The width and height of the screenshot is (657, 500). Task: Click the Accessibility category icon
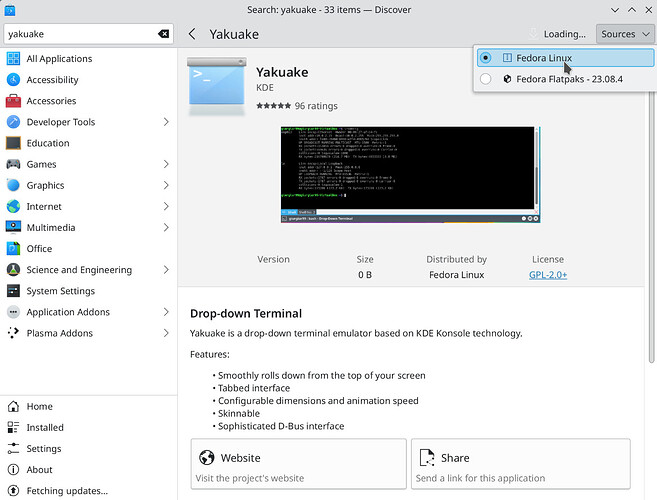coord(13,80)
